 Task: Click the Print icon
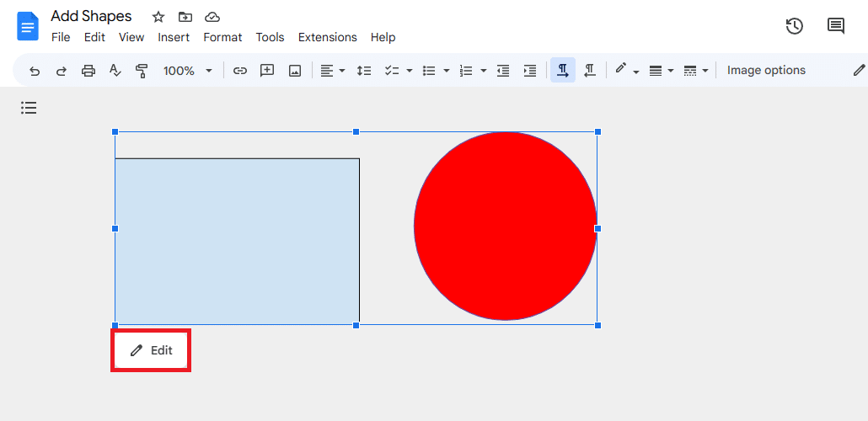[88, 71]
